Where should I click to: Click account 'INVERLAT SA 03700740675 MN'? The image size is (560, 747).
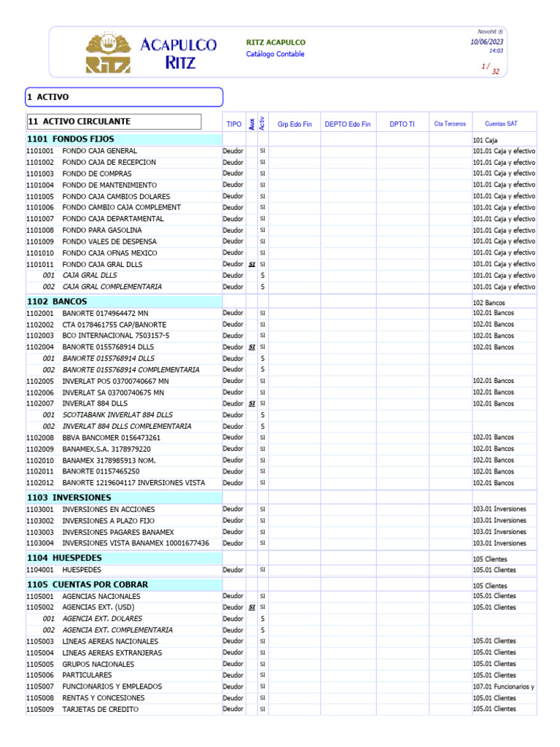click(113, 393)
